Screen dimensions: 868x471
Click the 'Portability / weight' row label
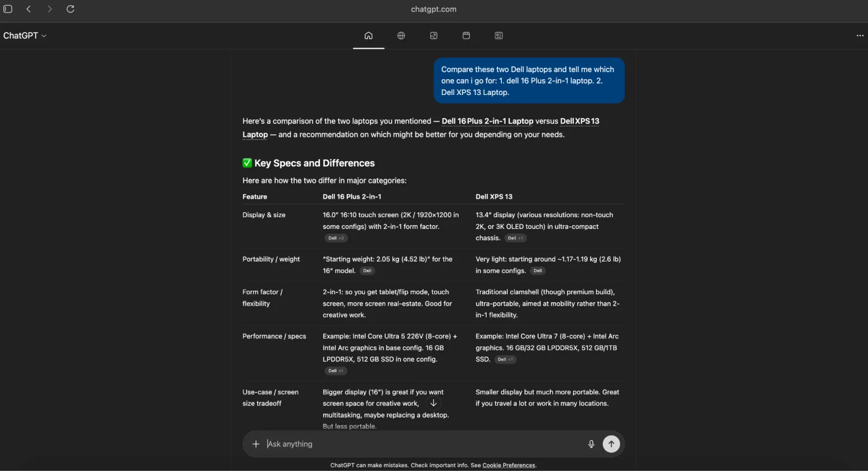pos(271,259)
